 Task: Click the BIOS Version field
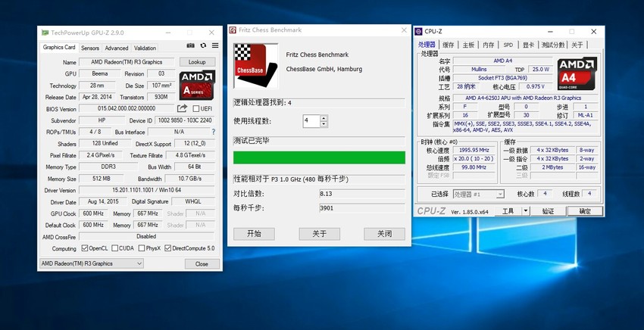pyautogui.click(x=127, y=108)
